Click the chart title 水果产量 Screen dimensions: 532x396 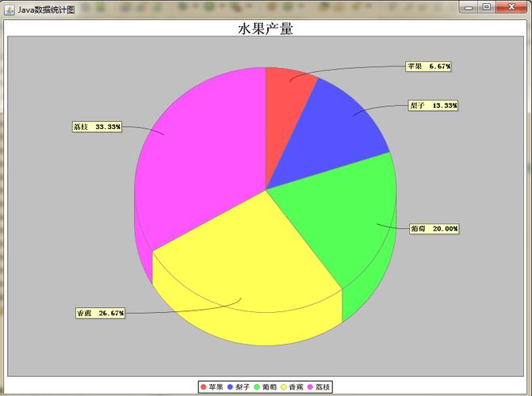point(266,29)
